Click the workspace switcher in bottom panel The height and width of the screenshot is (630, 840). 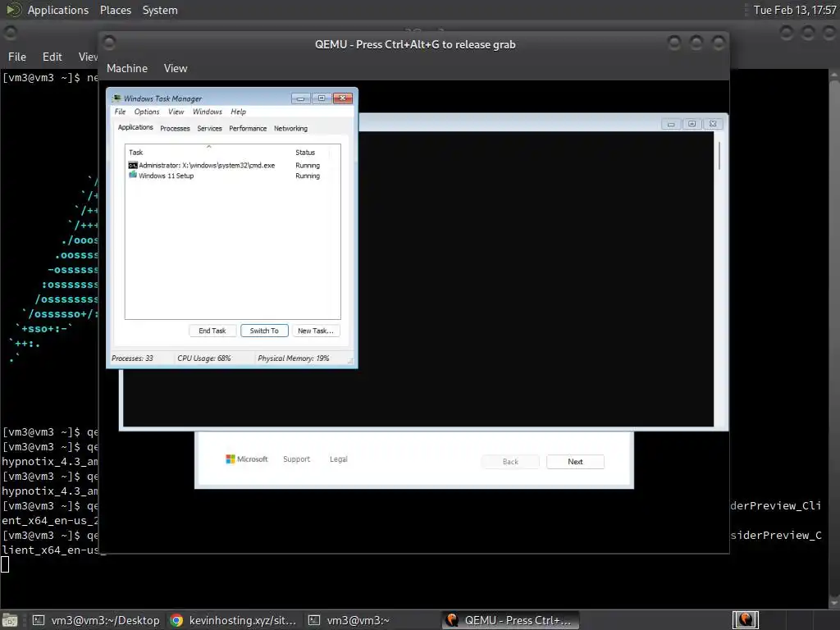click(745, 620)
